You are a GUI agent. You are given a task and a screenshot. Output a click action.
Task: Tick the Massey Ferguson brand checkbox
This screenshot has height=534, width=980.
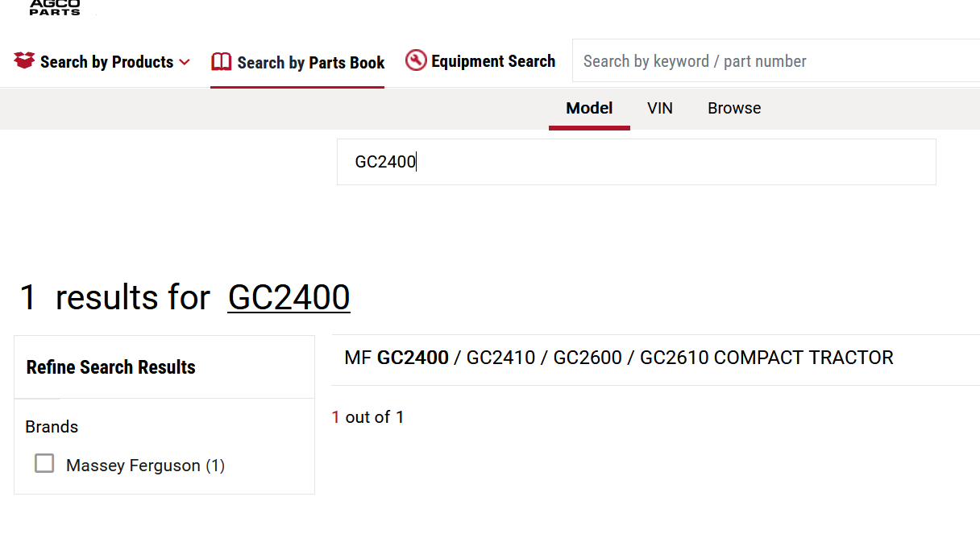click(44, 463)
